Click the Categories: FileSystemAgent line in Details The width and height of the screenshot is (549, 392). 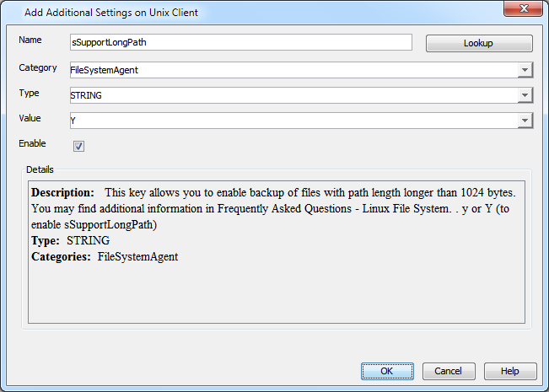tap(104, 256)
